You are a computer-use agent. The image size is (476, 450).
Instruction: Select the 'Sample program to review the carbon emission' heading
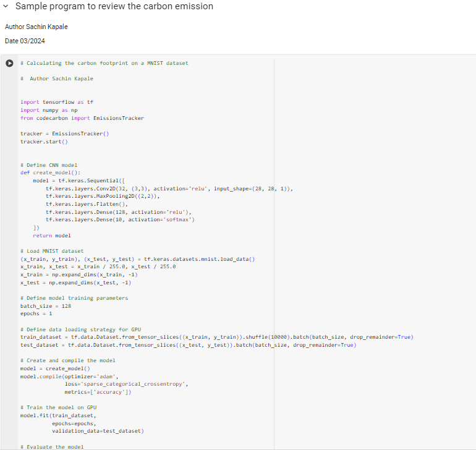point(114,6)
